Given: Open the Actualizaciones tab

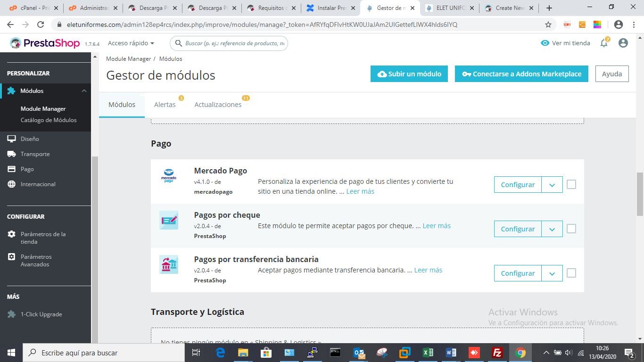Looking at the screenshot, I should tap(218, 105).
